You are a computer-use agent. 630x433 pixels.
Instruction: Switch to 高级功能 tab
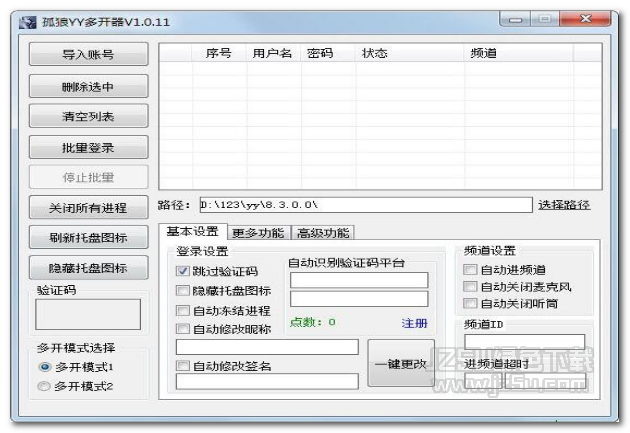[323, 233]
